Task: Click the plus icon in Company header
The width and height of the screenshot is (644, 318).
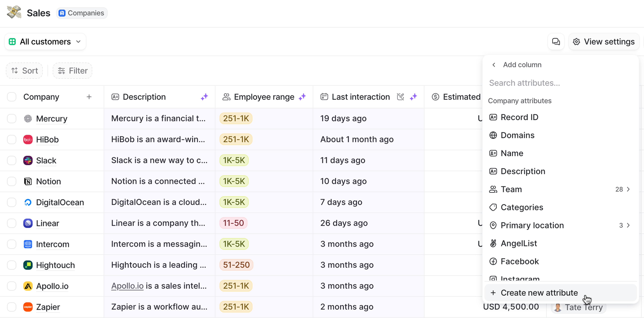Action: [89, 97]
